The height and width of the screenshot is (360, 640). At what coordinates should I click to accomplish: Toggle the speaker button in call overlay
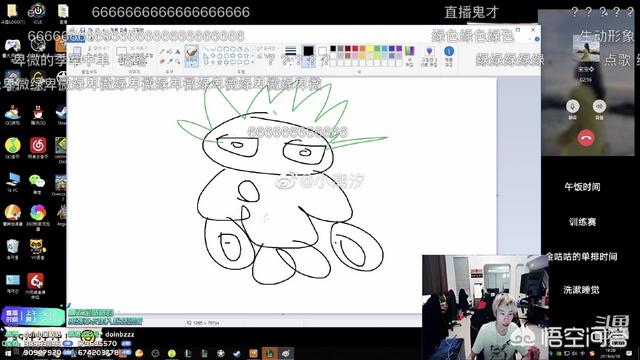click(599, 106)
